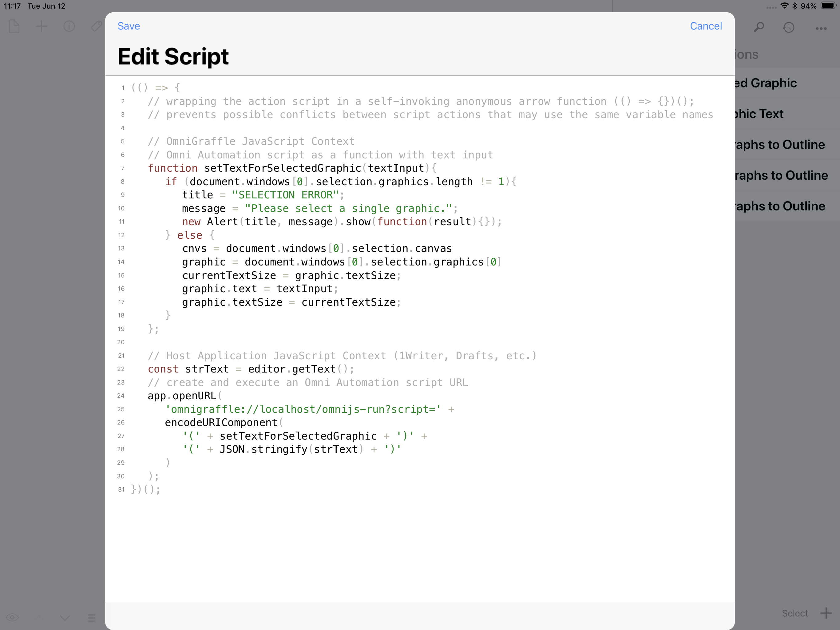
Task: Tap Select in background bottom bar
Action: click(795, 613)
